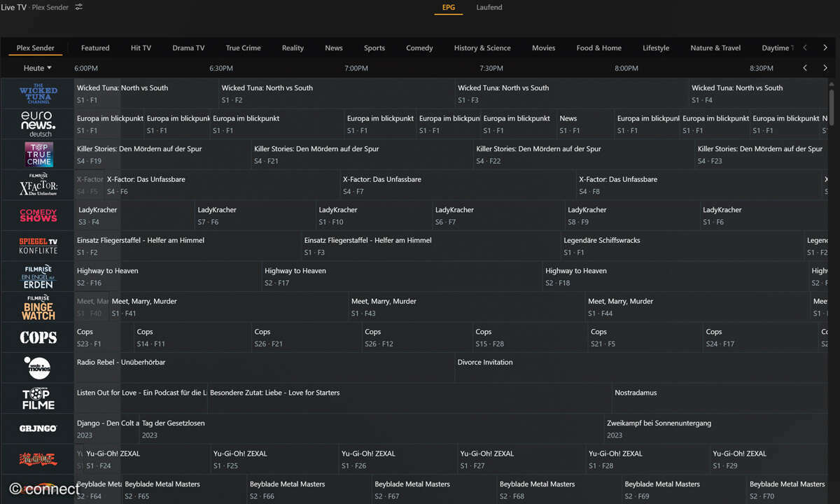
Task: Select the wedo movies channel logo
Action: (x=38, y=367)
